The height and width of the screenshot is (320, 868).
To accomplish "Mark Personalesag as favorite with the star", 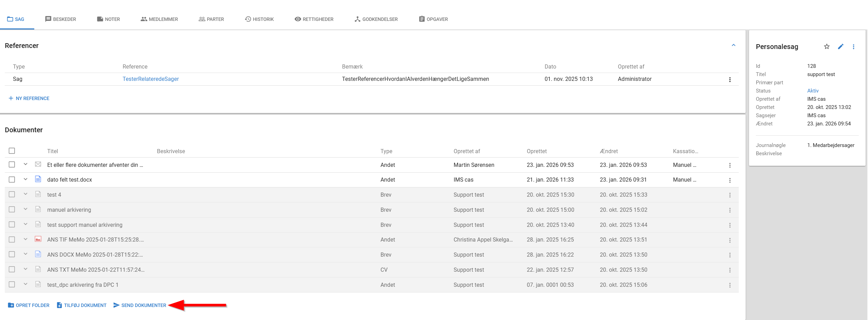I will point(827,47).
